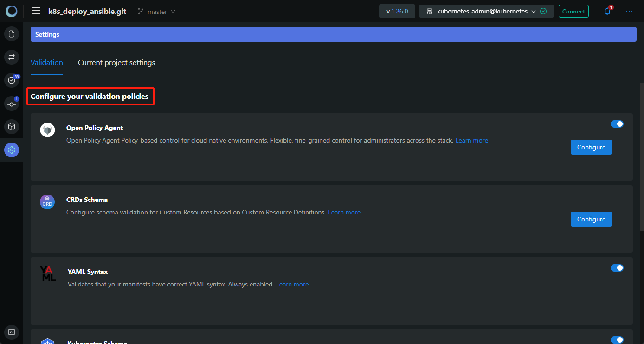Open validation panel with badge 33
644x344 pixels.
click(x=12, y=80)
